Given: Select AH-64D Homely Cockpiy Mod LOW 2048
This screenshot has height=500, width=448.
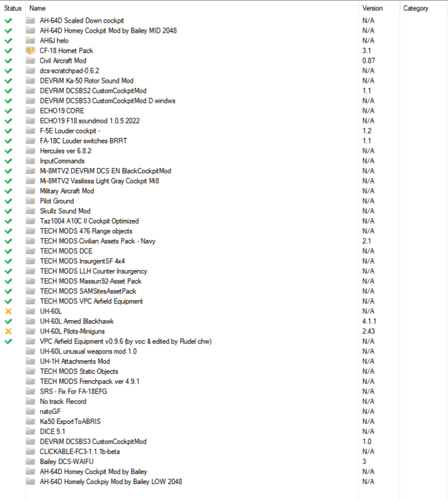Looking at the screenshot, I should [x=111, y=482].
